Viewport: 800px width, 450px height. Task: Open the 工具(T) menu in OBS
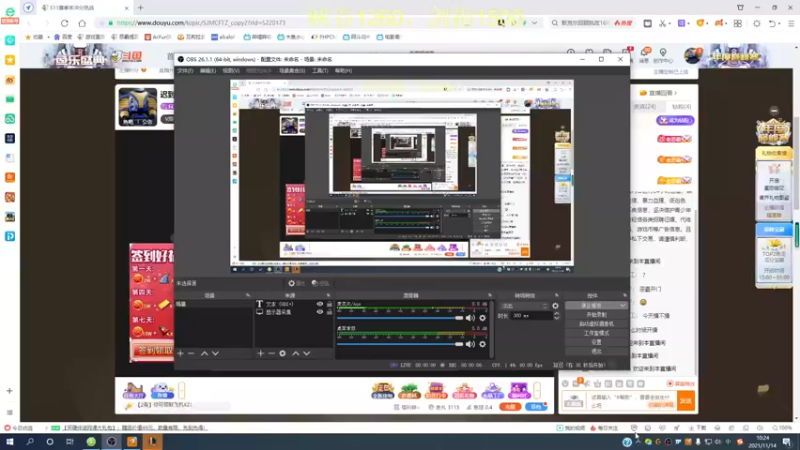pos(320,71)
